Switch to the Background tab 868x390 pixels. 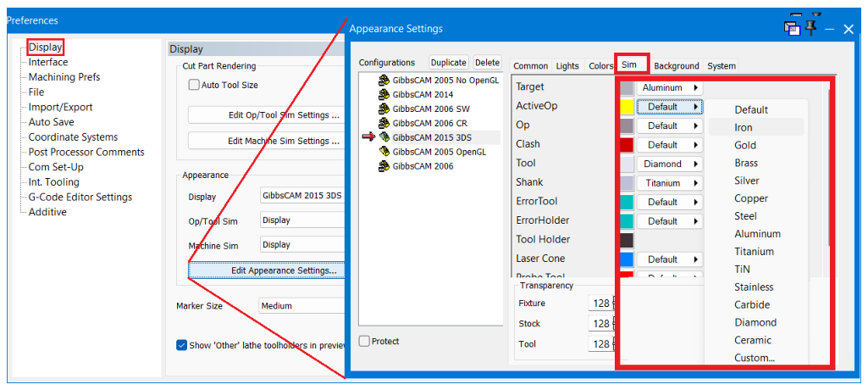pyautogui.click(x=677, y=66)
